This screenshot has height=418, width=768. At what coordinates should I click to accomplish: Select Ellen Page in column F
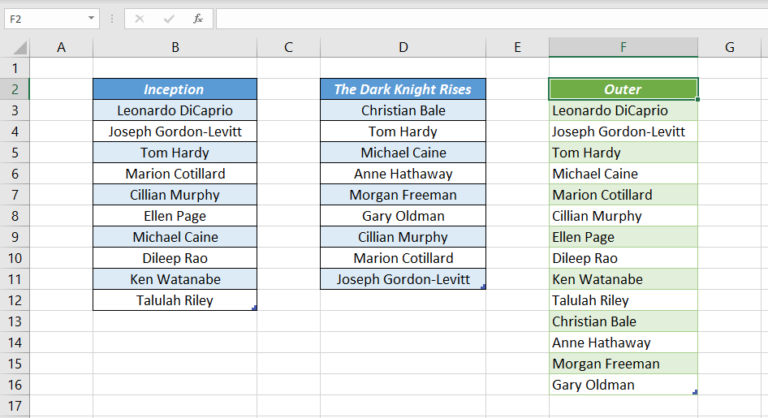pyautogui.click(x=623, y=237)
